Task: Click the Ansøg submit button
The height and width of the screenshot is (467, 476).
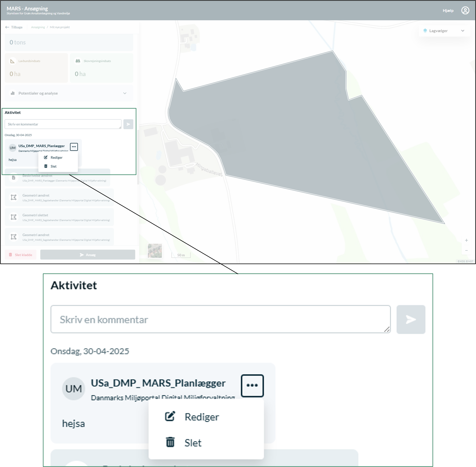Action: tap(88, 255)
